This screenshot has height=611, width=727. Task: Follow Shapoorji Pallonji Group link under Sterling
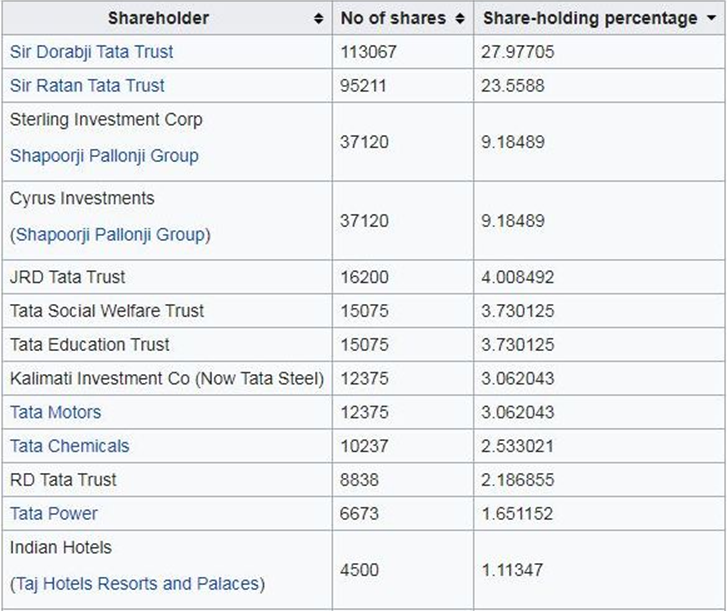click(x=104, y=155)
